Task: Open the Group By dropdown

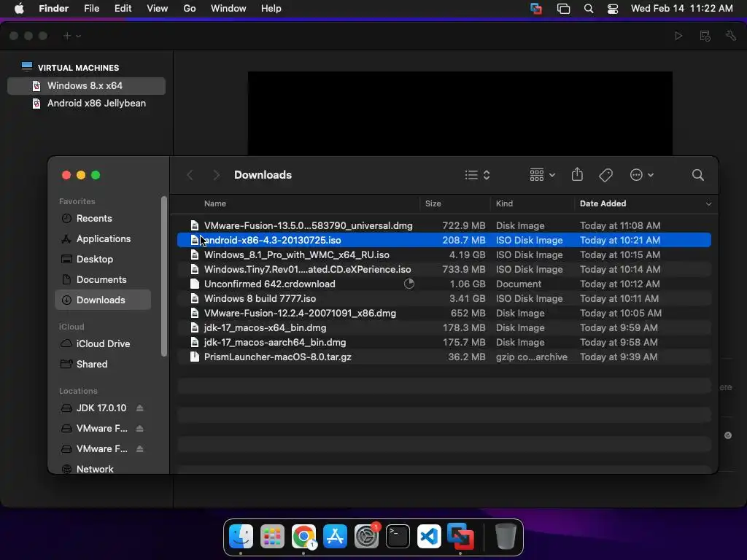Action: tap(542, 175)
